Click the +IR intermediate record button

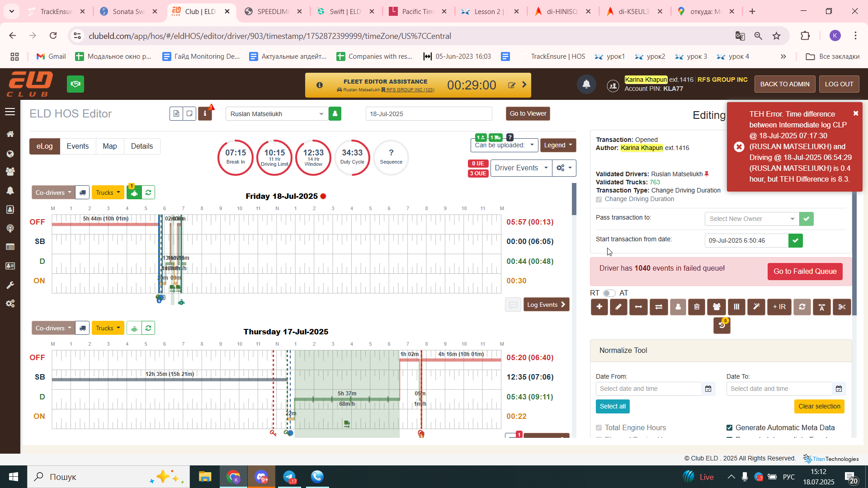pos(779,307)
